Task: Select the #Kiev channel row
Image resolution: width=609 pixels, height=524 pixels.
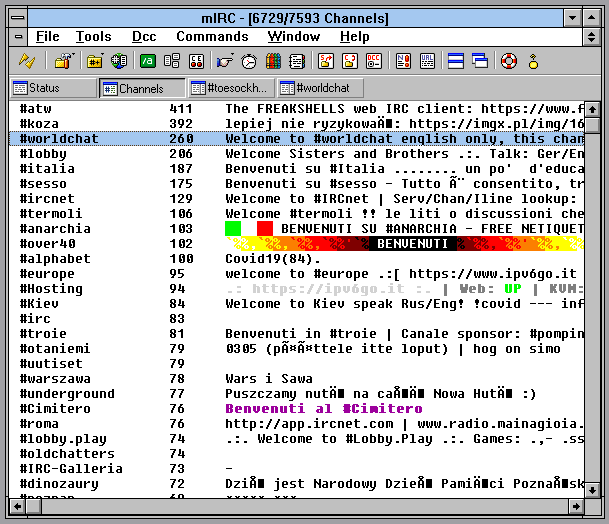Action: tap(297, 304)
